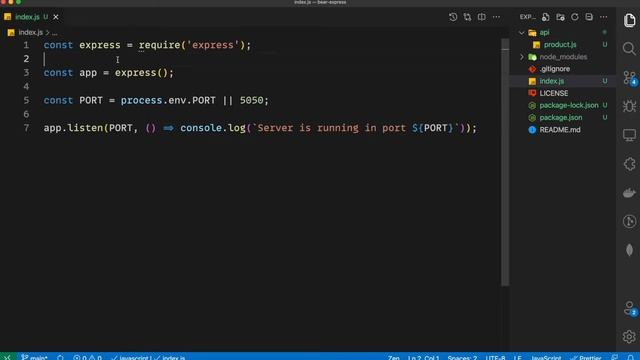
Task: Click the breadcrumb ellipsis after index.js
Action: [x=55, y=32]
